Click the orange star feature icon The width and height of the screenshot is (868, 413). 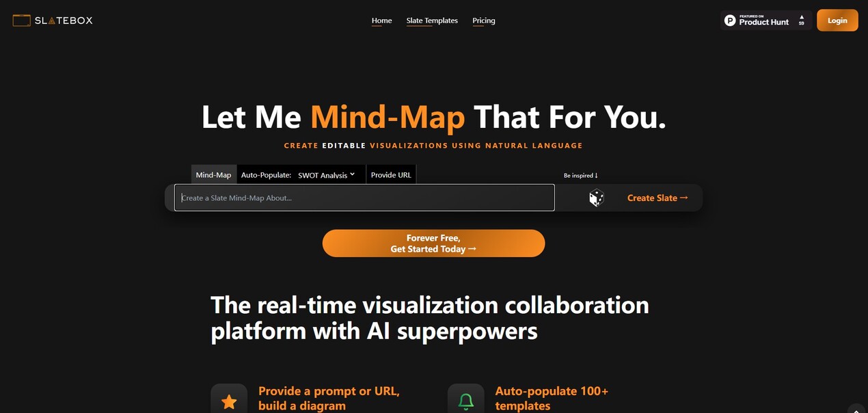click(x=229, y=401)
